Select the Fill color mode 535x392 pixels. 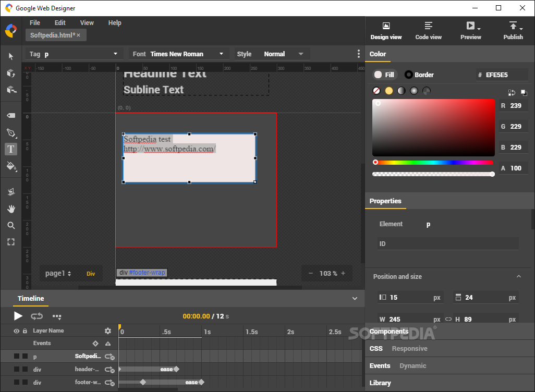tap(384, 75)
